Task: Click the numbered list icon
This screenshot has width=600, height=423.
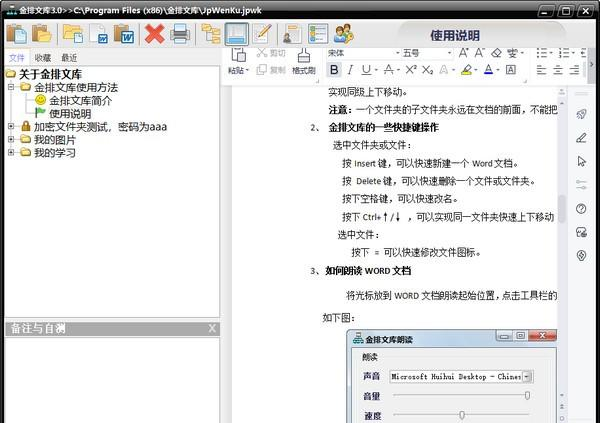Action: tap(564, 53)
